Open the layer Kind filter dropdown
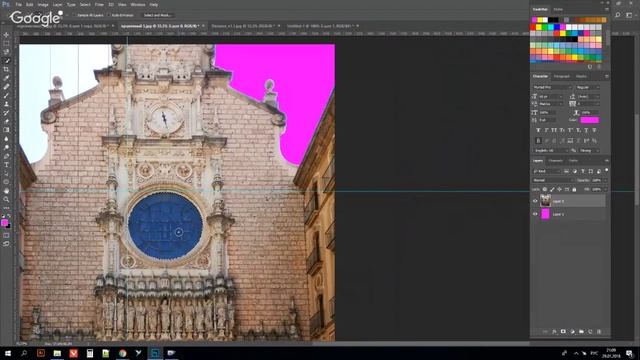The width and height of the screenshot is (640, 360). 547,171
